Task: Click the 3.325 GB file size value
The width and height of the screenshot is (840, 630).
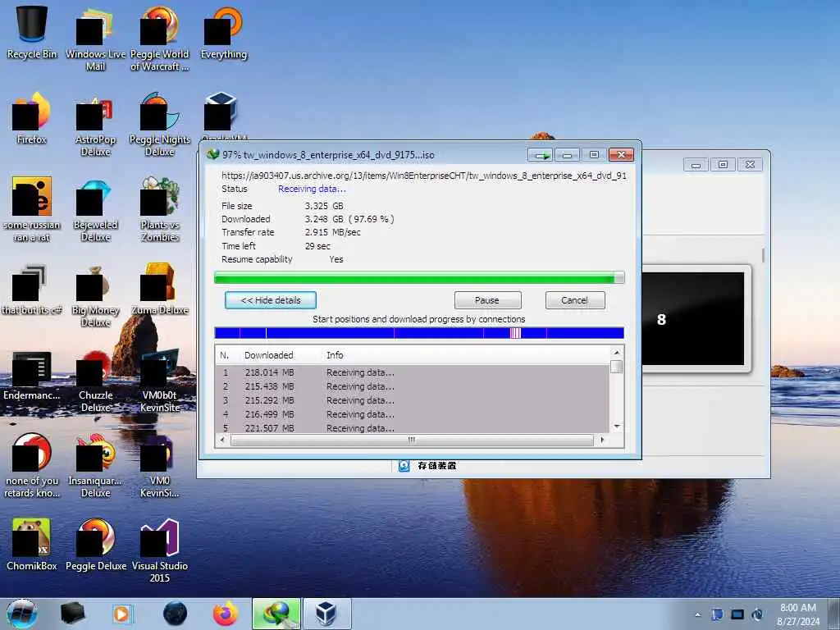Action: point(324,206)
